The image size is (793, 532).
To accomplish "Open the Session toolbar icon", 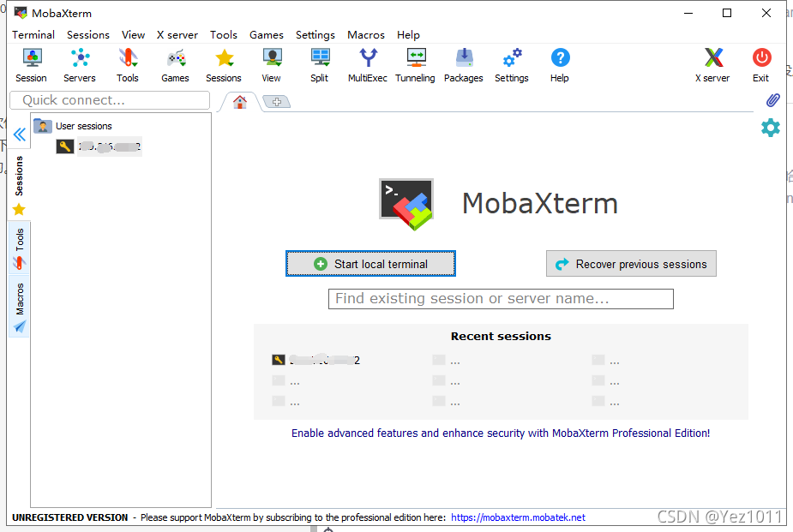I will click(x=32, y=65).
